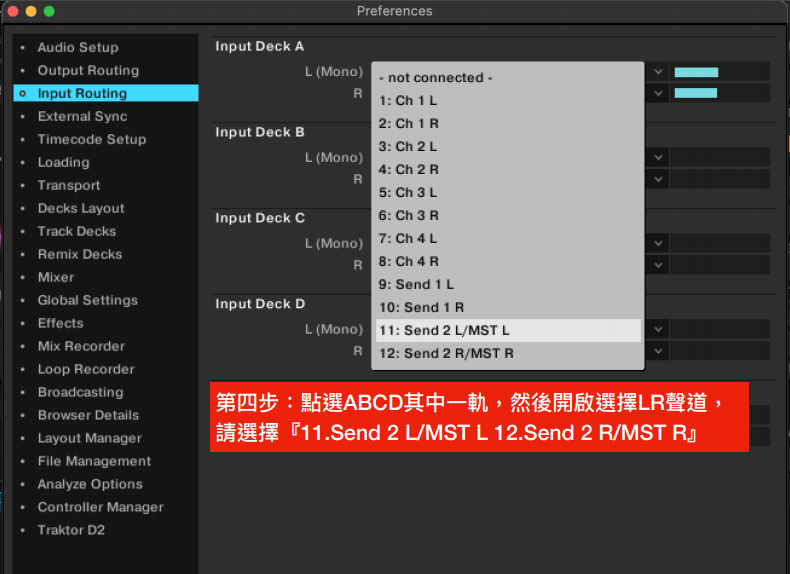790x574 pixels.
Task: Select '9: Send 1 L' input
Action: tap(508, 285)
